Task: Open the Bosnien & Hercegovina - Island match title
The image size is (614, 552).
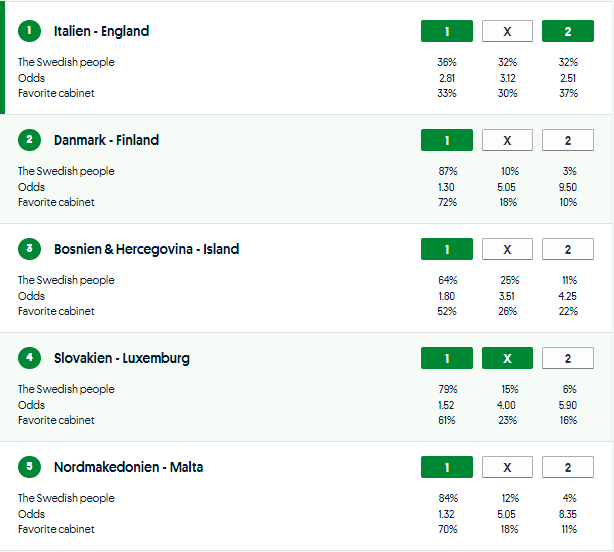Action: 146,249
